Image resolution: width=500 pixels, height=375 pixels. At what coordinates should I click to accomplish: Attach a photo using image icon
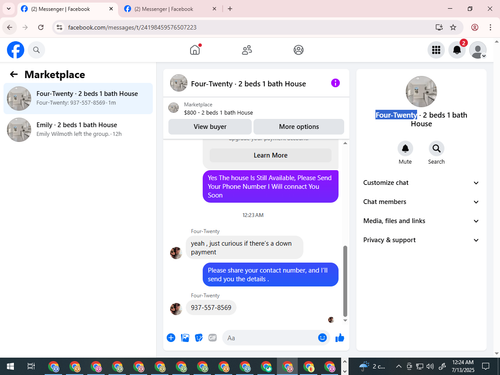pyautogui.click(x=185, y=338)
